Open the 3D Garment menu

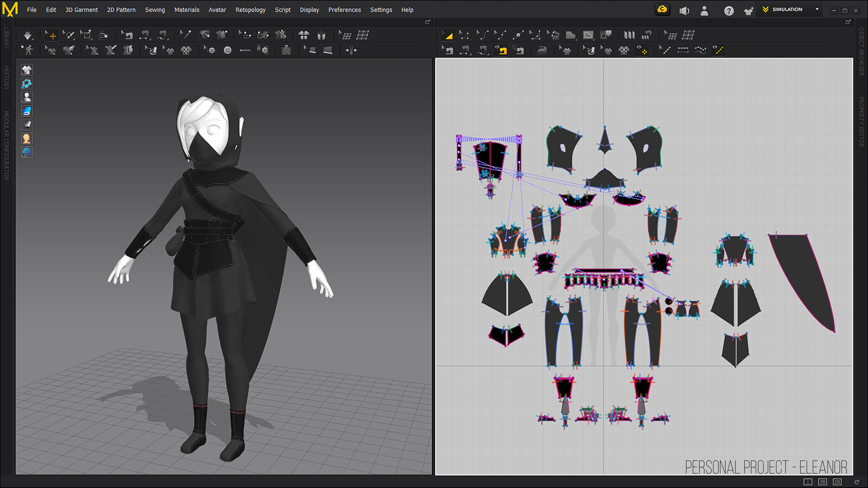(x=81, y=10)
